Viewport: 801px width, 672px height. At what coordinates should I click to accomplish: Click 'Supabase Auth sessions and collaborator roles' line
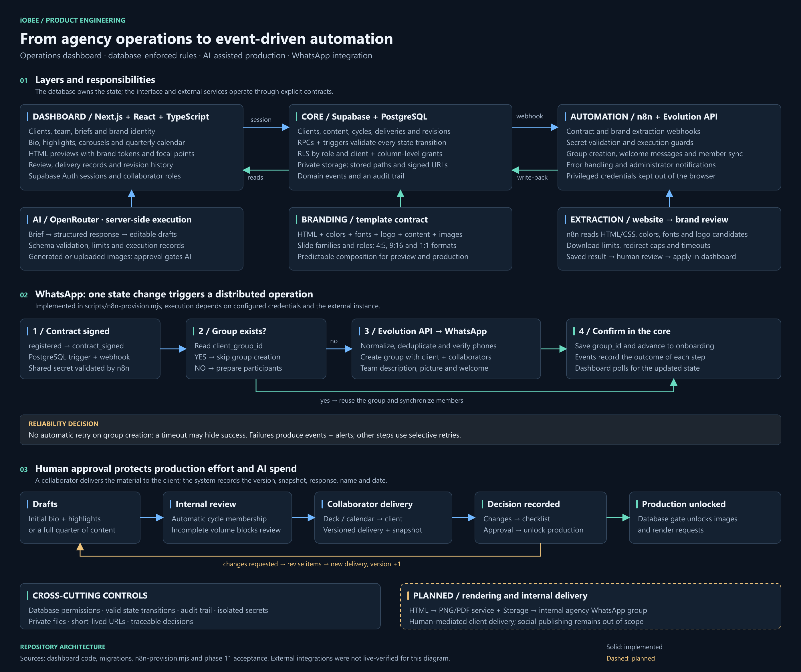tap(104, 176)
